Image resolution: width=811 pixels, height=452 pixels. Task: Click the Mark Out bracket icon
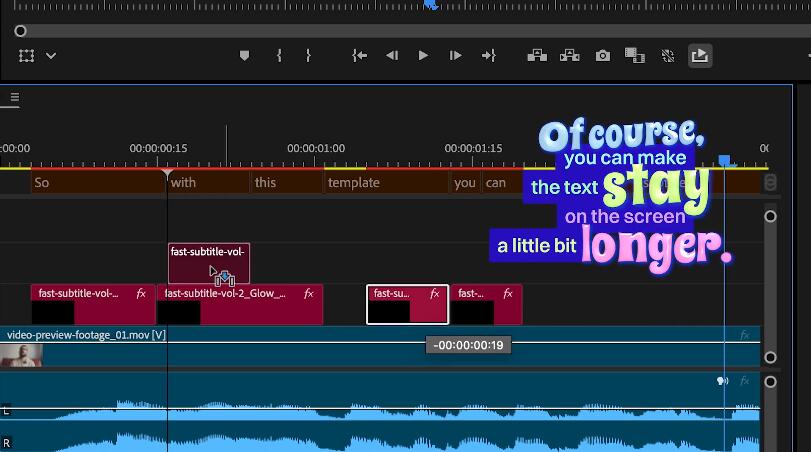[x=308, y=56]
